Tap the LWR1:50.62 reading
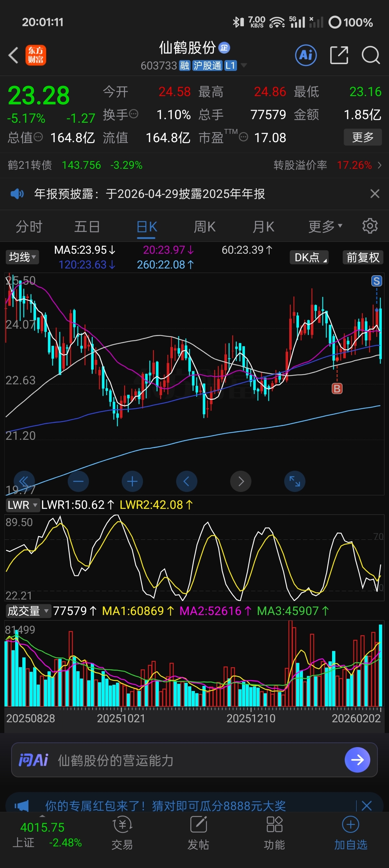 click(x=78, y=505)
